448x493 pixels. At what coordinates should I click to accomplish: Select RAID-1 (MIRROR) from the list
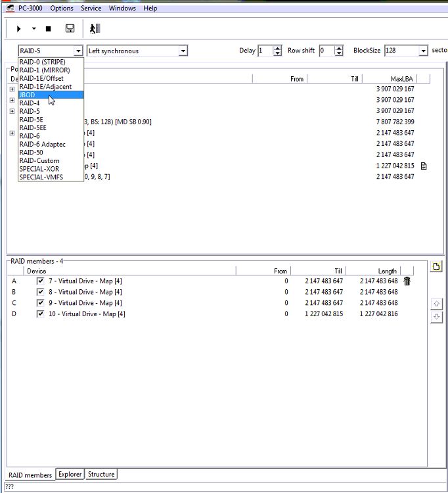click(51, 70)
